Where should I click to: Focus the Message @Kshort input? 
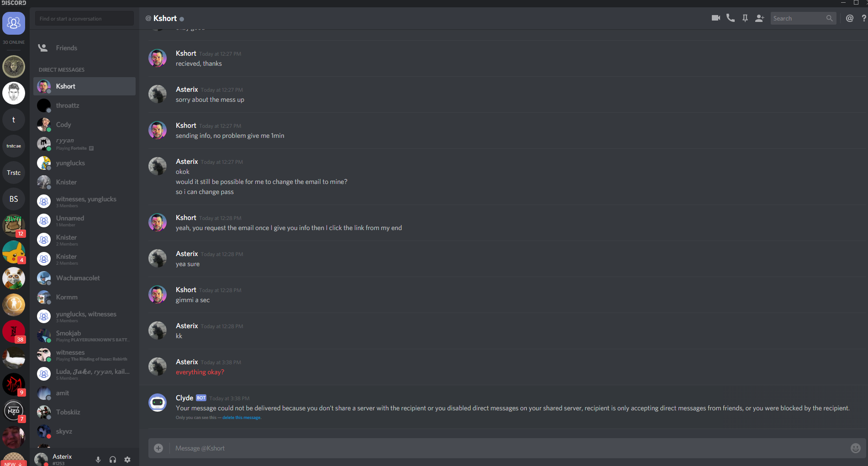[508, 448]
